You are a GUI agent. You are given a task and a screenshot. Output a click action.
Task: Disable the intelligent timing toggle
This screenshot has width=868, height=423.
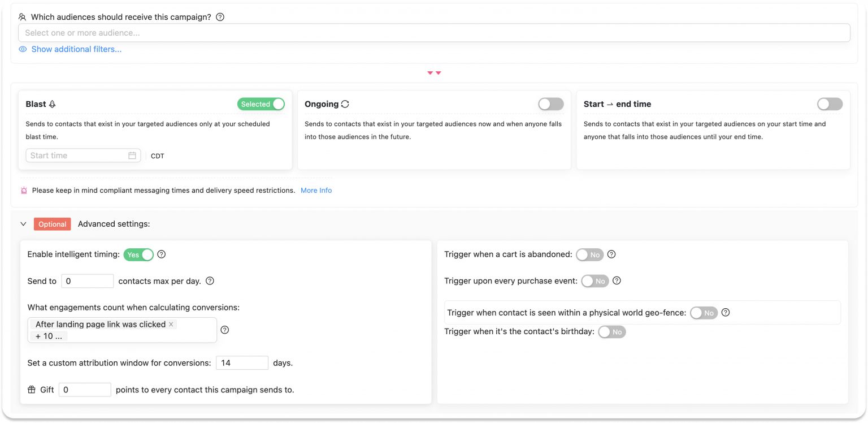[x=138, y=254]
